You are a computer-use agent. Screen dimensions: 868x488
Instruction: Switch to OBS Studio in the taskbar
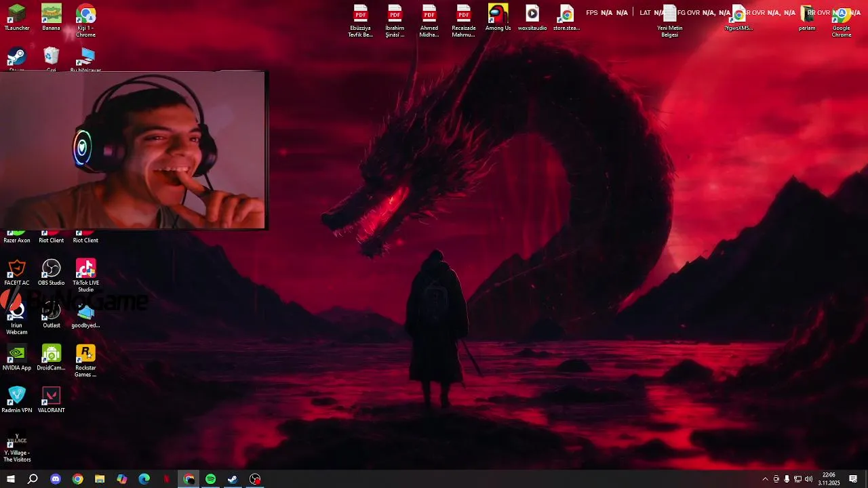tap(255, 479)
